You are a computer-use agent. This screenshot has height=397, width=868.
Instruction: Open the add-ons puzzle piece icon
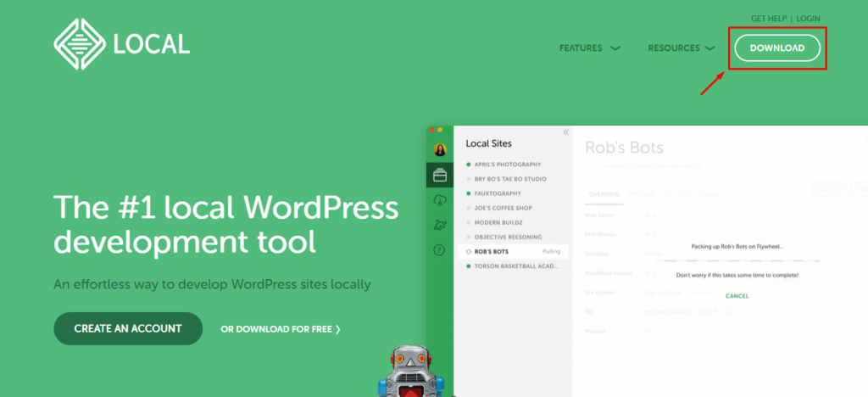[x=440, y=225]
